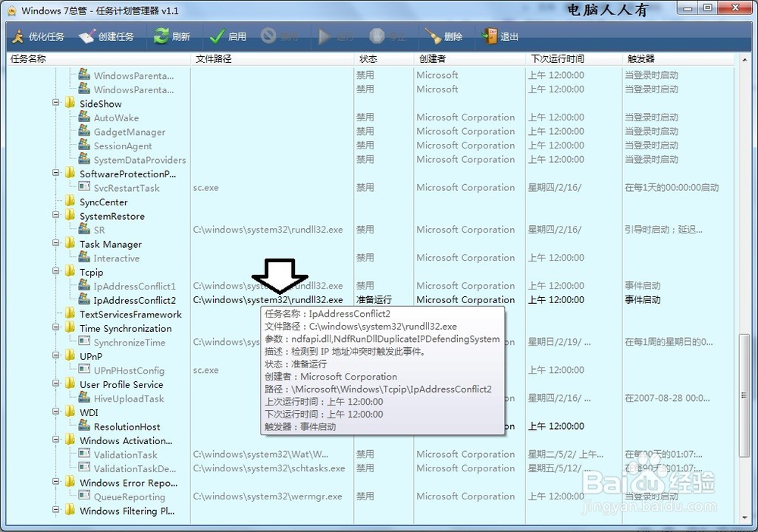The width and height of the screenshot is (758, 532).
Task: Collapse the SystemRestore folder node
Action: 56,215
